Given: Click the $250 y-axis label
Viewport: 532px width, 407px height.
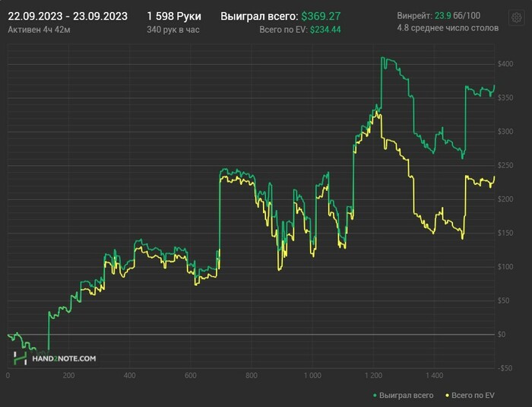Looking at the screenshot, I should pos(505,165).
